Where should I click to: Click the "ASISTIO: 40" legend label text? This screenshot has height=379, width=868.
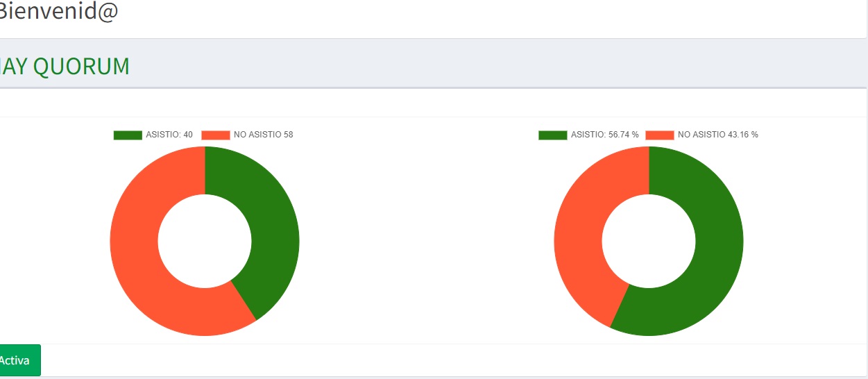tap(169, 135)
